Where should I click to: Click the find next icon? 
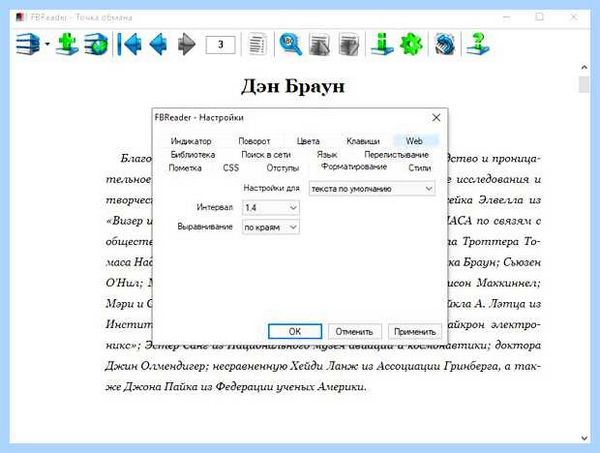[x=349, y=45]
